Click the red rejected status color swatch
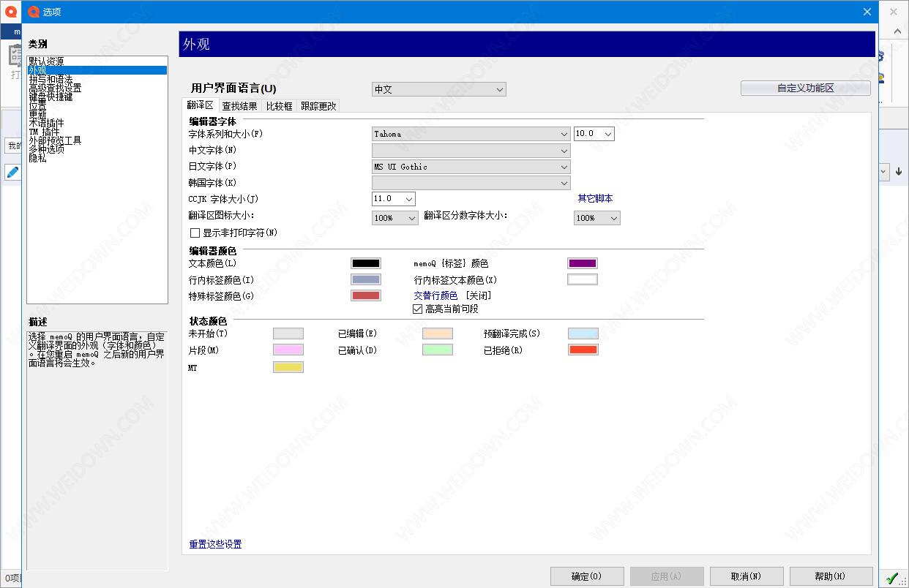Viewport: 909px width, 588px height. [x=583, y=350]
